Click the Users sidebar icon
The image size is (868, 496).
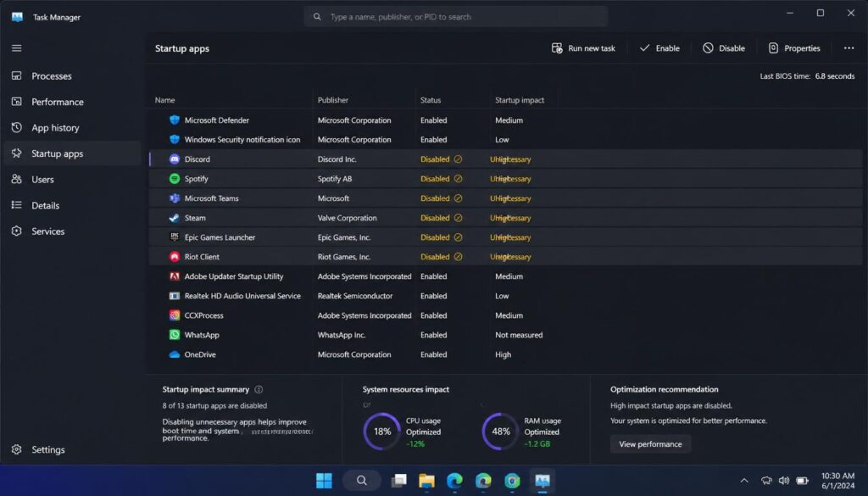(17, 180)
